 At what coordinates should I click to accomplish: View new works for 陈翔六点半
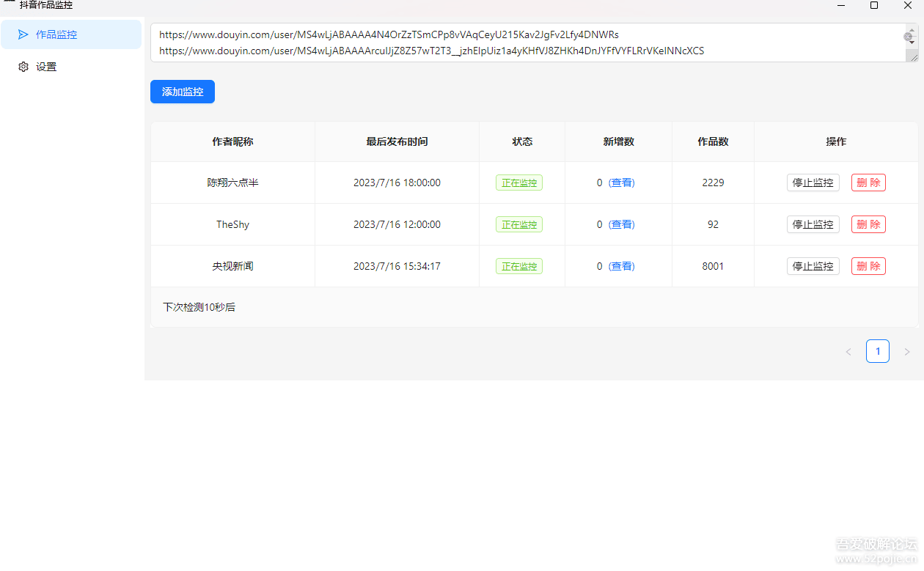pos(622,183)
